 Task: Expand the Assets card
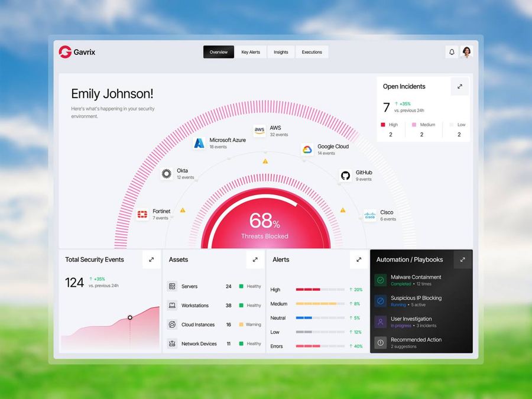pyautogui.click(x=255, y=259)
